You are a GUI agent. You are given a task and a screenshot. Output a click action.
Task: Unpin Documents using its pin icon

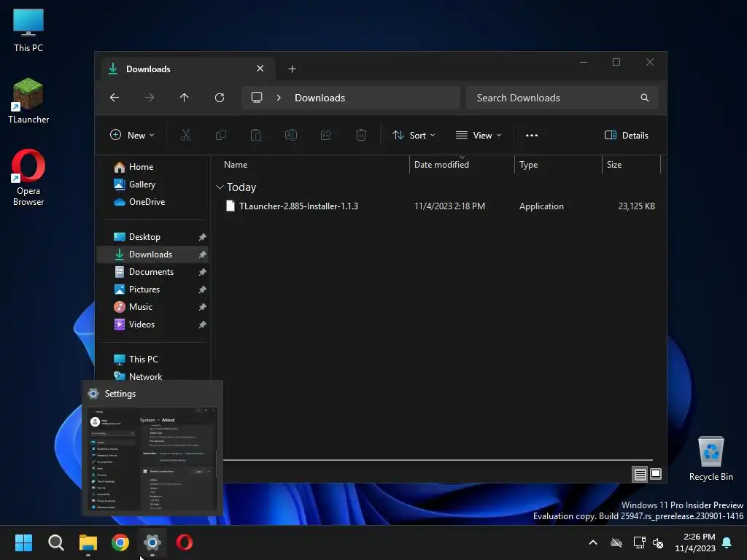(x=203, y=272)
